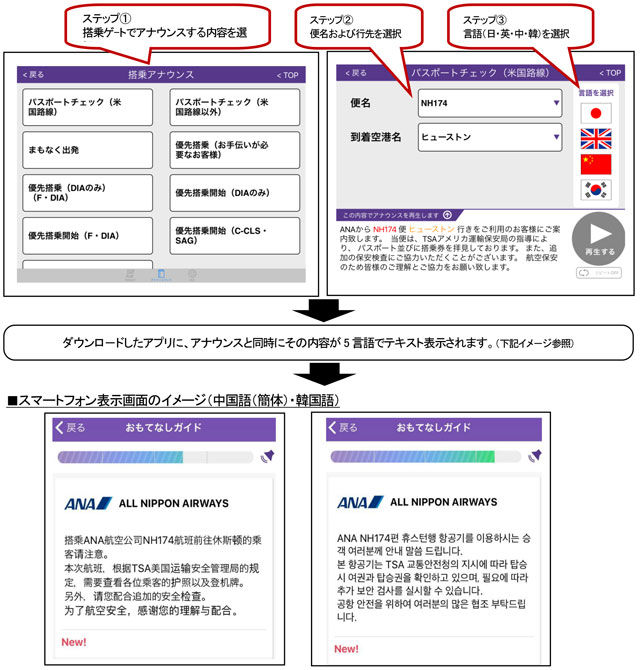Click the progress bar in Chinese guide
The image size is (640, 670).
point(155,457)
